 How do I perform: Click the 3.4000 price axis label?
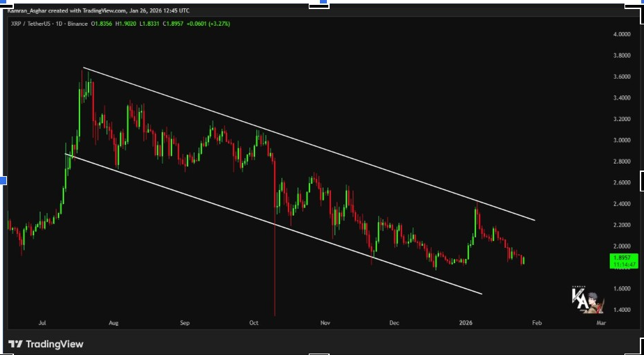tap(622, 97)
